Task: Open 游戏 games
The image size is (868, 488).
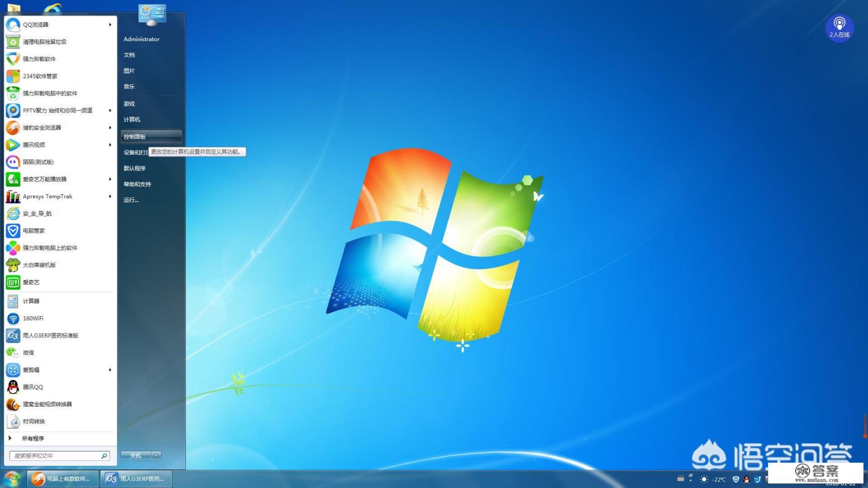Action: [x=129, y=103]
